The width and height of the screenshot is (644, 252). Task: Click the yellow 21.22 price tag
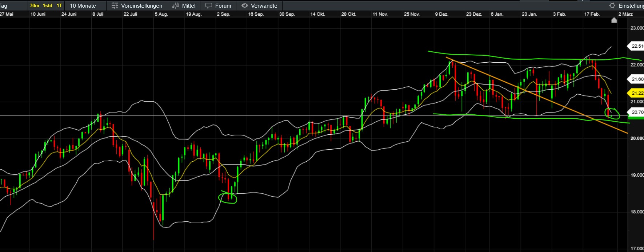(x=636, y=93)
